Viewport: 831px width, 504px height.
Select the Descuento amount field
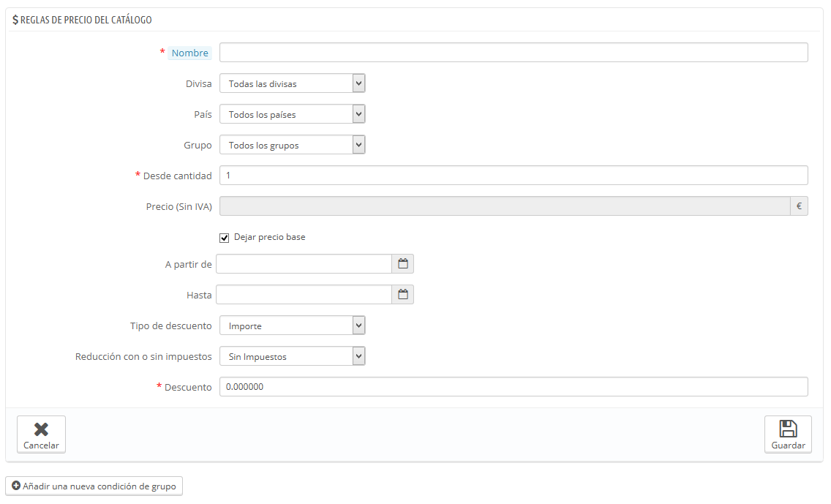point(514,387)
